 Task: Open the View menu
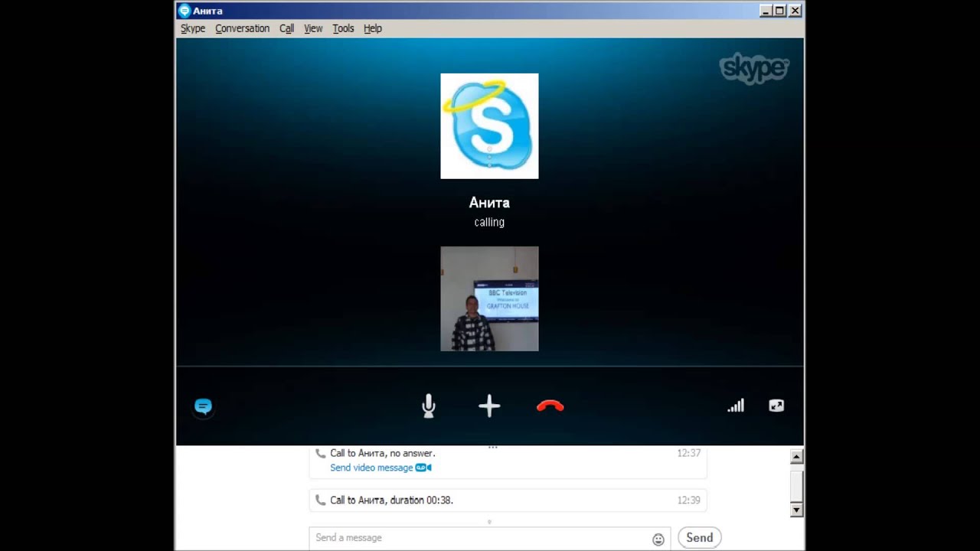pyautogui.click(x=313, y=28)
